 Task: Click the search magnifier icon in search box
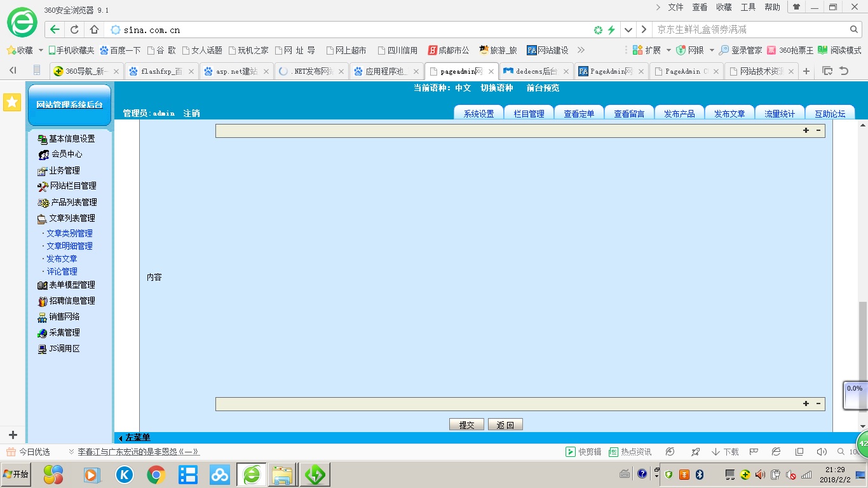854,30
